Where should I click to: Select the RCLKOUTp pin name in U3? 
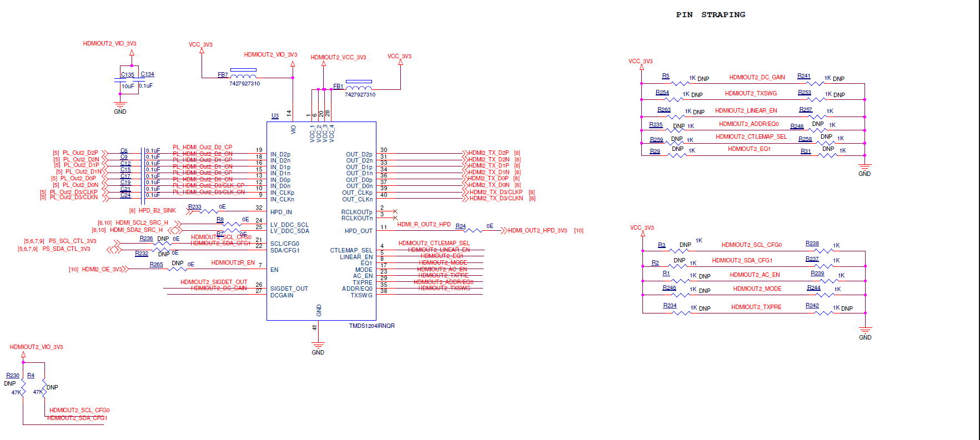(x=356, y=212)
